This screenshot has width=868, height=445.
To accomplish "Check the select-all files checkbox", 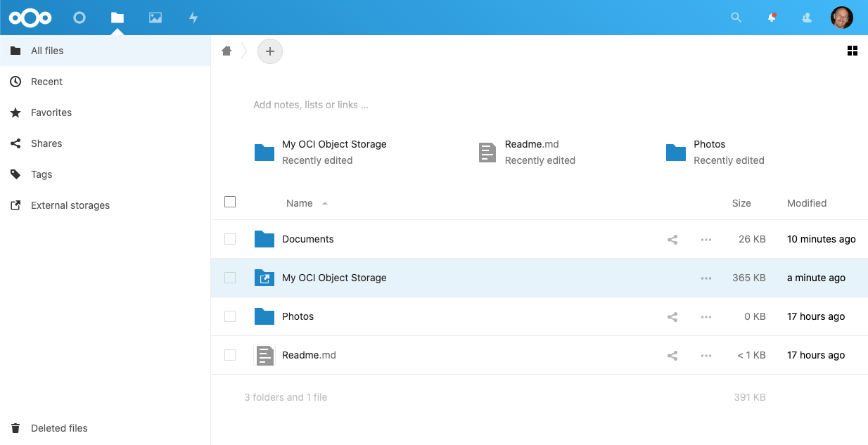I will pyautogui.click(x=230, y=201).
